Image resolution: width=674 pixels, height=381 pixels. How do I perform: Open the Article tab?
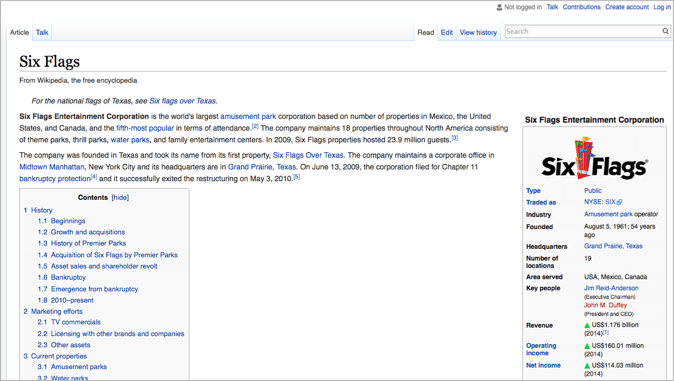[19, 32]
